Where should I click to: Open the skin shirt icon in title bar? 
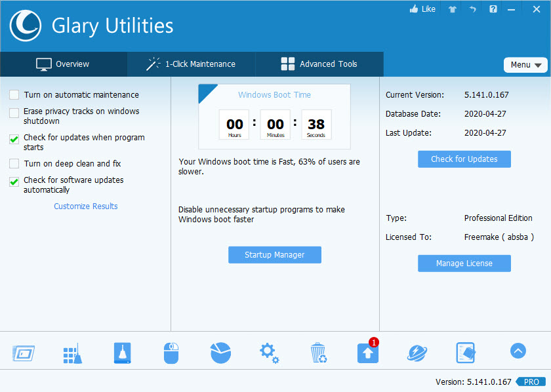[x=452, y=9]
